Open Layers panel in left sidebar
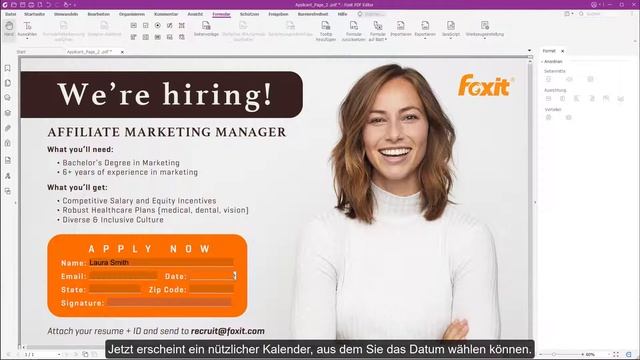 pos(8,113)
